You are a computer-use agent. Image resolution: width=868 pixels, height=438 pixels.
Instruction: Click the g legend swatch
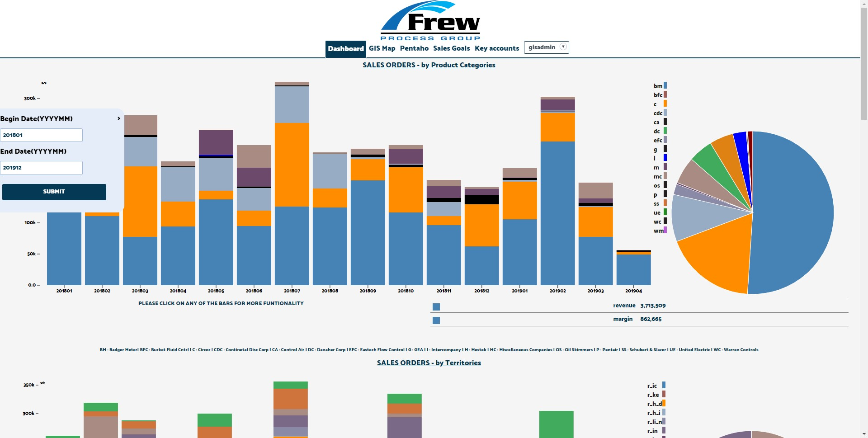pyautogui.click(x=665, y=149)
